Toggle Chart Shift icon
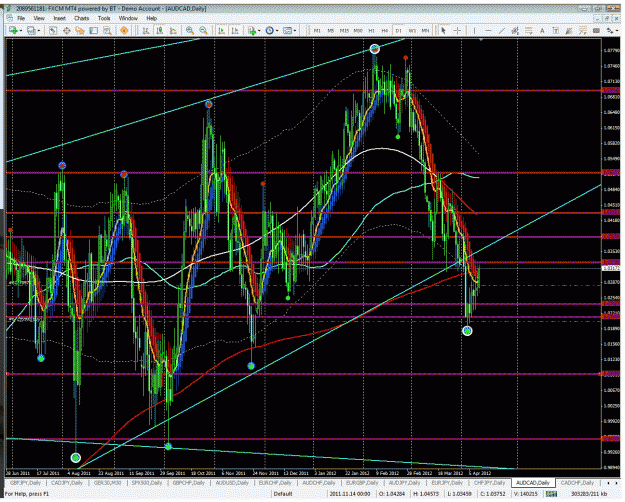 [x=235, y=31]
